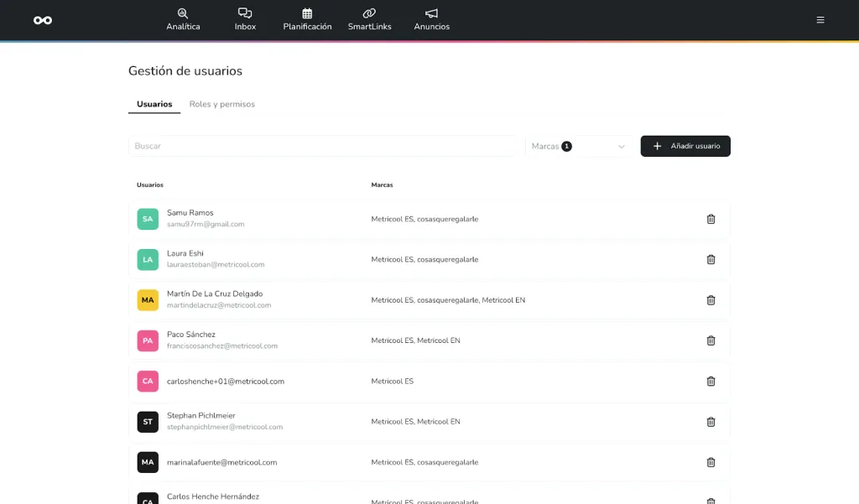Focus the Buscar search field
This screenshot has height=504, width=859.
(323, 146)
